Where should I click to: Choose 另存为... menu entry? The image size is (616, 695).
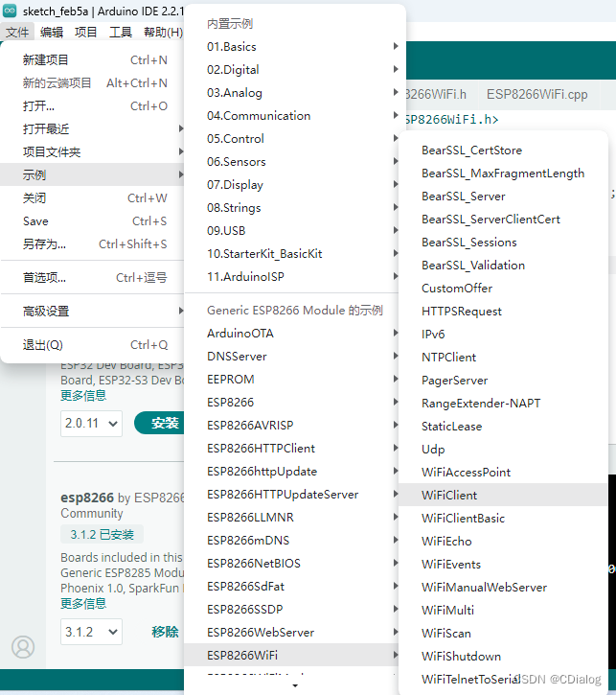(92, 243)
